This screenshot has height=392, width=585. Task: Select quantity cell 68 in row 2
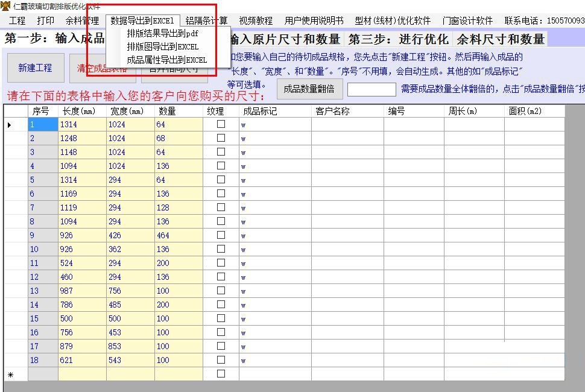179,138
